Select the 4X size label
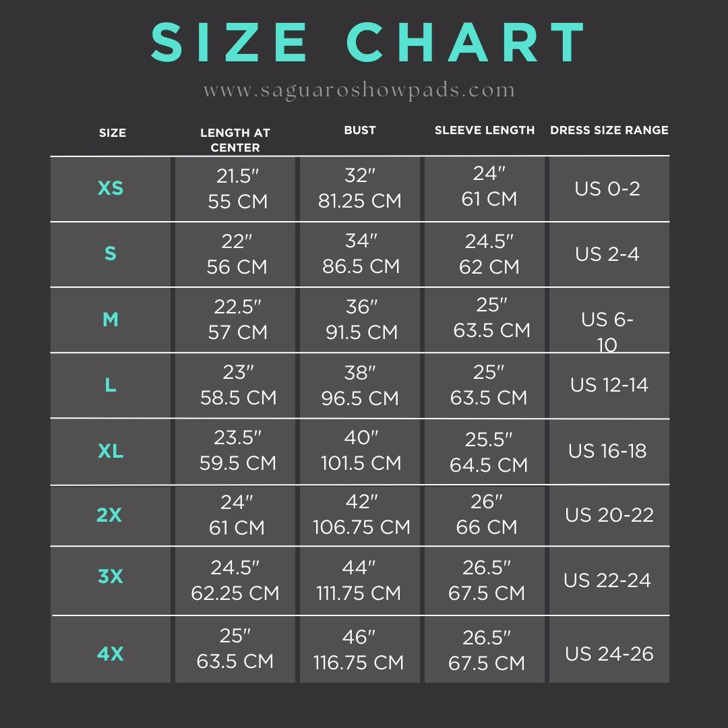The width and height of the screenshot is (728, 728). pos(111,654)
